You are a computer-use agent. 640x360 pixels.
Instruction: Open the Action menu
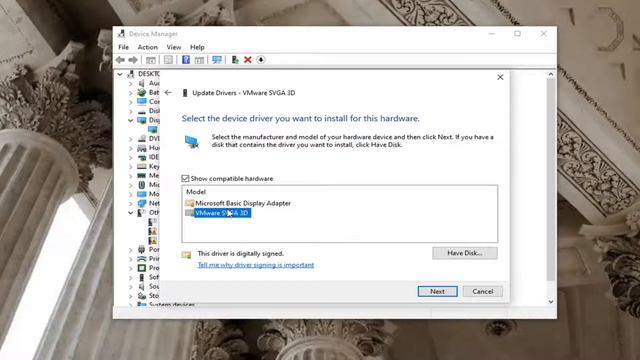tap(147, 47)
